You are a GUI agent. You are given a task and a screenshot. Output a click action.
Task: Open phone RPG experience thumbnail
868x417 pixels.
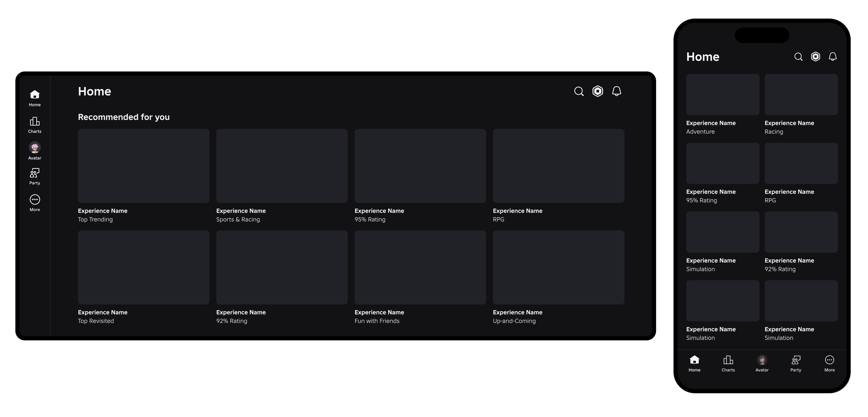tap(801, 163)
